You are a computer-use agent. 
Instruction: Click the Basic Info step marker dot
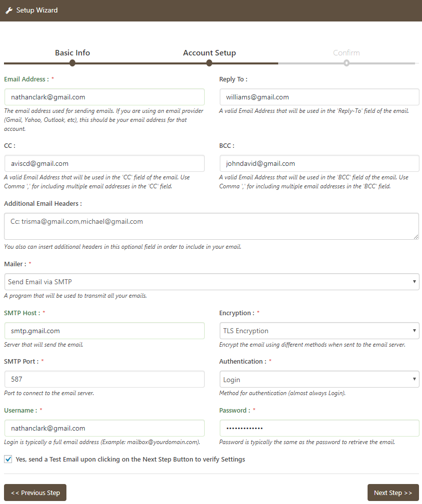coord(72,63)
